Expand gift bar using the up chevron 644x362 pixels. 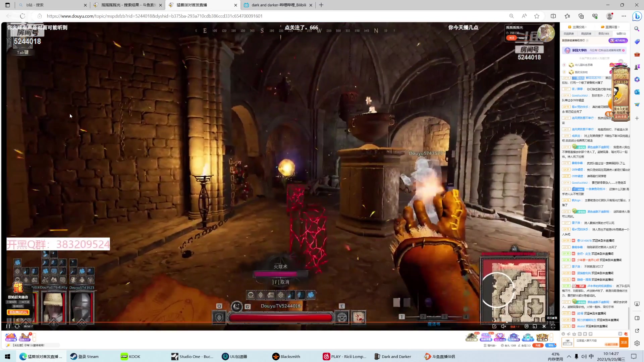[x=551, y=337]
